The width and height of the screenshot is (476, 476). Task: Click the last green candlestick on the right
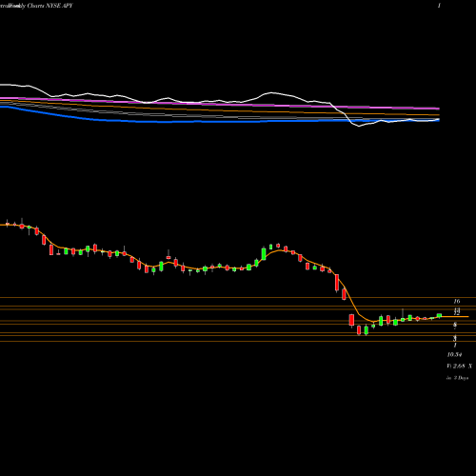click(439, 315)
